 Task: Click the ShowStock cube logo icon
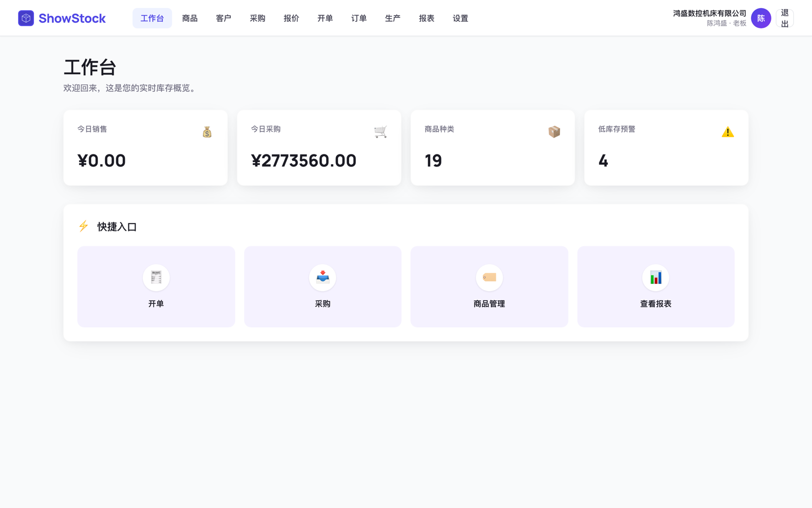[x=26, y=18]
